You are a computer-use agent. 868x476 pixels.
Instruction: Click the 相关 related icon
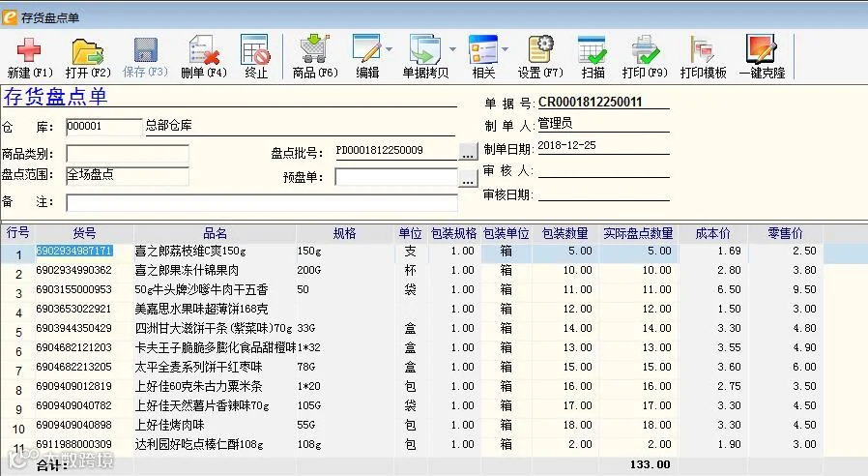tap(482, 49)
